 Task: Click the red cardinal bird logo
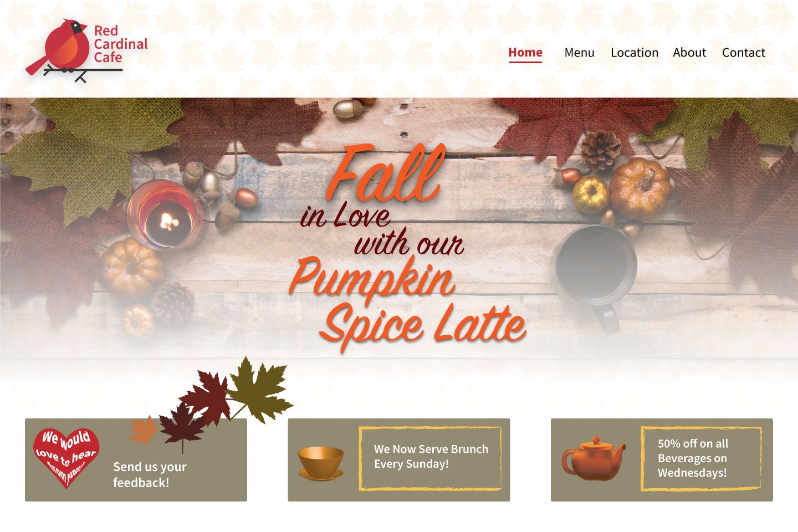click(58, 50)
